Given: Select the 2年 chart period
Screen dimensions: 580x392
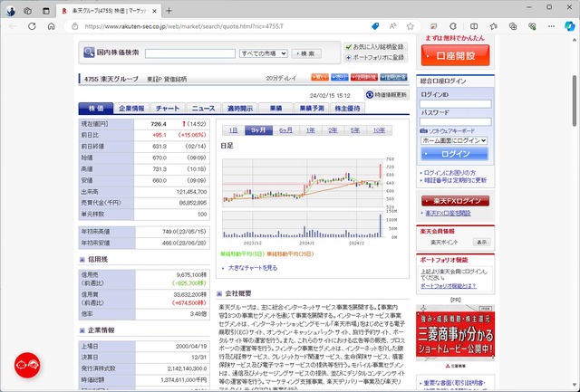Looking at the screenshot, I should click(x=333, y=130).
